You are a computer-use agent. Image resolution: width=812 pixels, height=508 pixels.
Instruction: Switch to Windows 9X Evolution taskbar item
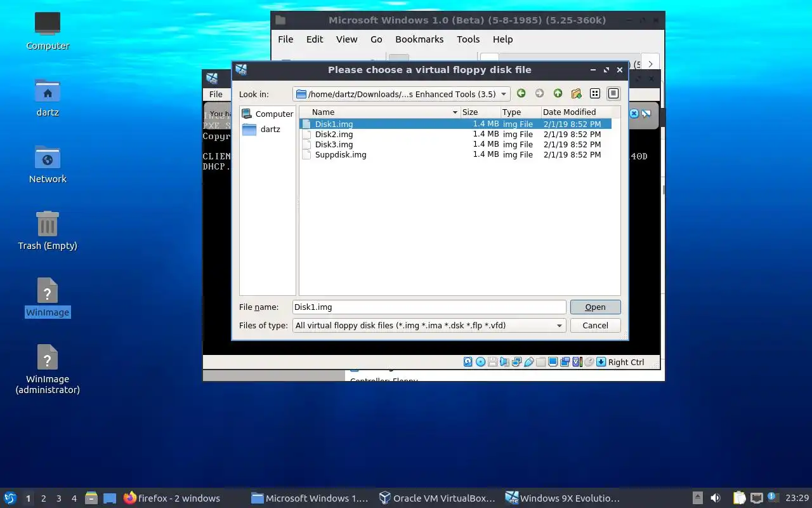(563, 498)
